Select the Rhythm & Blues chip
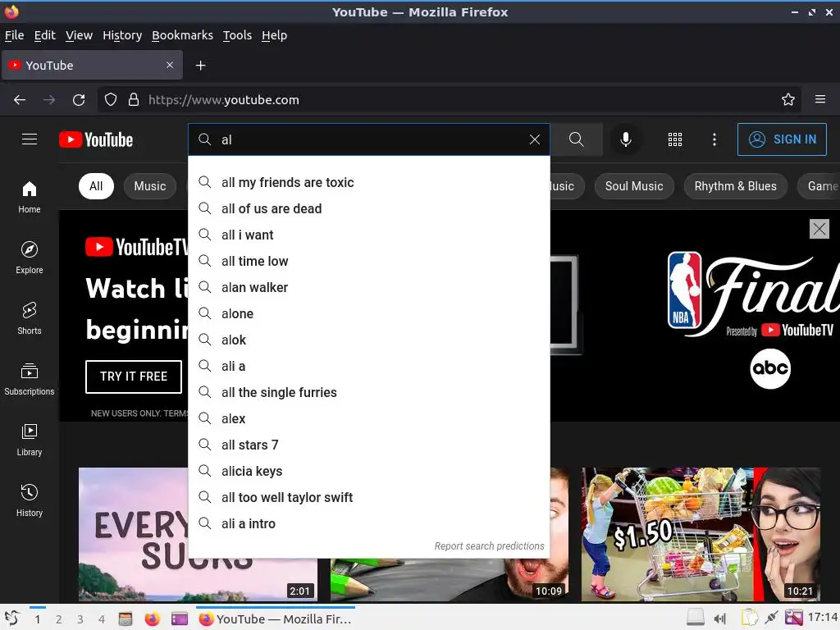Viewport: 840px width, 630px height. (735, 186)
